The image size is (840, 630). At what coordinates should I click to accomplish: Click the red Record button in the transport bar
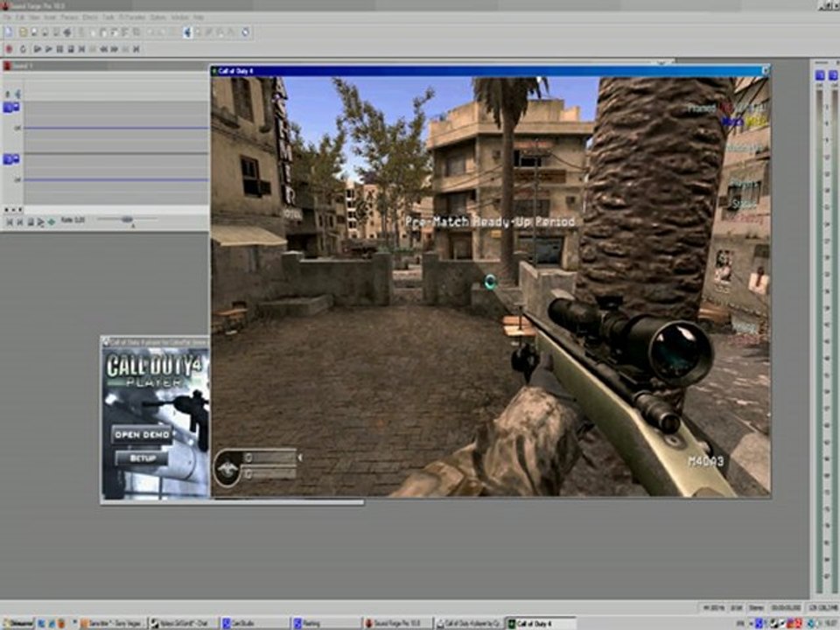click(9, 49)
